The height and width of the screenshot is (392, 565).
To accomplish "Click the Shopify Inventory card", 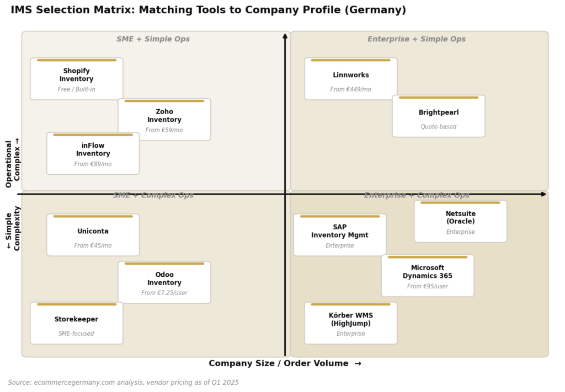I will pos(76,79).
